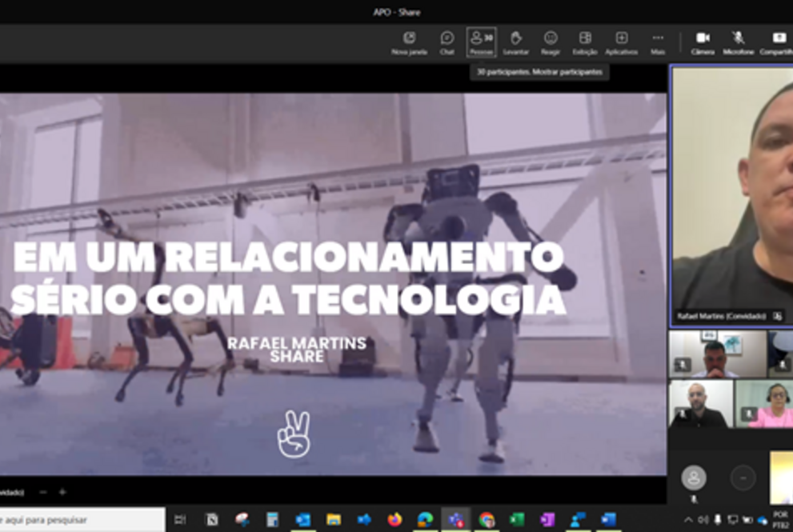Click the zoom out minus button
793x532 pixels.
43,492
